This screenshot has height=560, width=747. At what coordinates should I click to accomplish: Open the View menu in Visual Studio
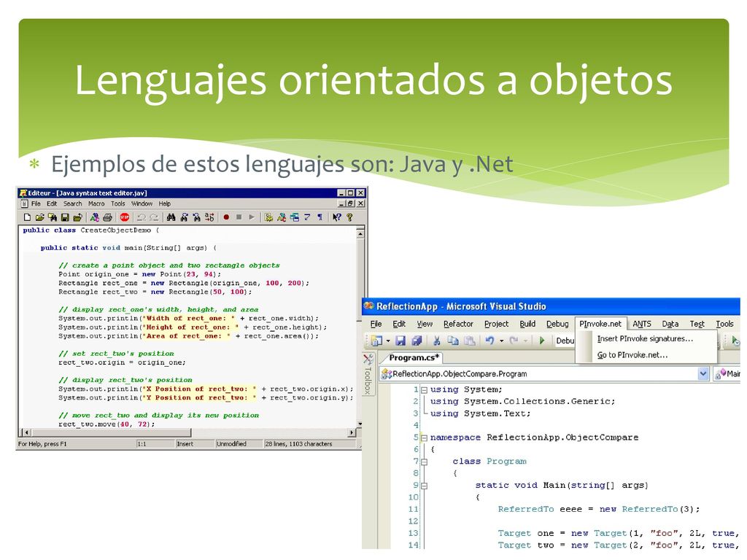(x=425, y=324)
